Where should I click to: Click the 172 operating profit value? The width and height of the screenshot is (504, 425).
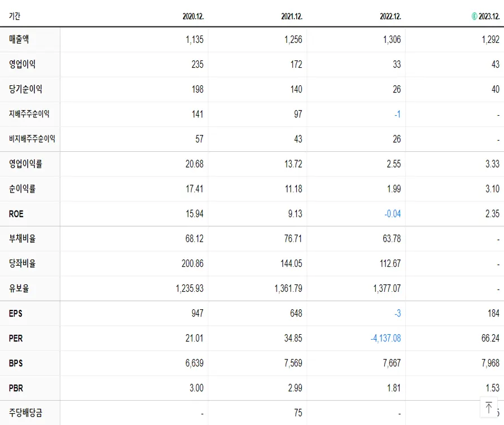click(x=296, y=64)
